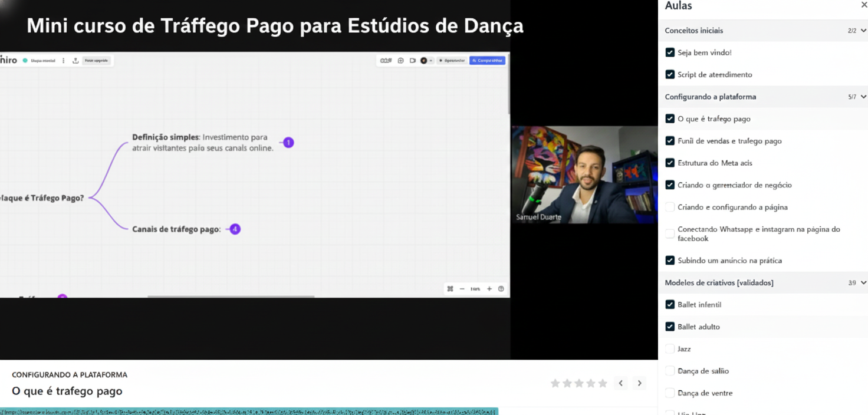Viewport: 868px width, 415px height.
Task: Rate the lesson with the fifth star
Action: [603, 383]
